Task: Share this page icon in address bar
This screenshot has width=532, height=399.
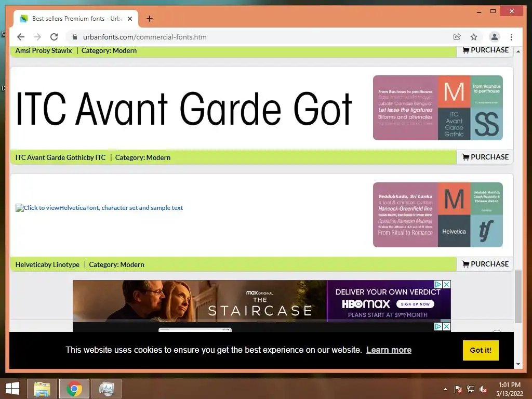Action: [x=457, y=37]
